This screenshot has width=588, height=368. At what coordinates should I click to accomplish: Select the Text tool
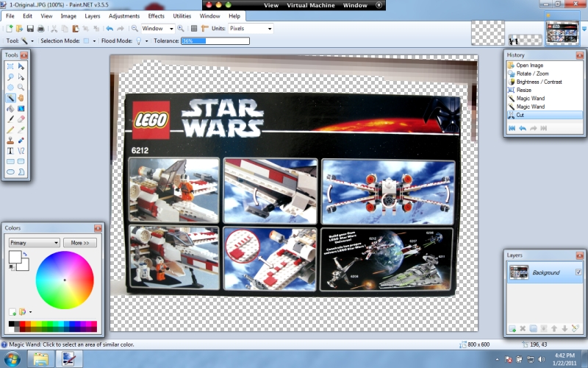(x=10, y=151)
